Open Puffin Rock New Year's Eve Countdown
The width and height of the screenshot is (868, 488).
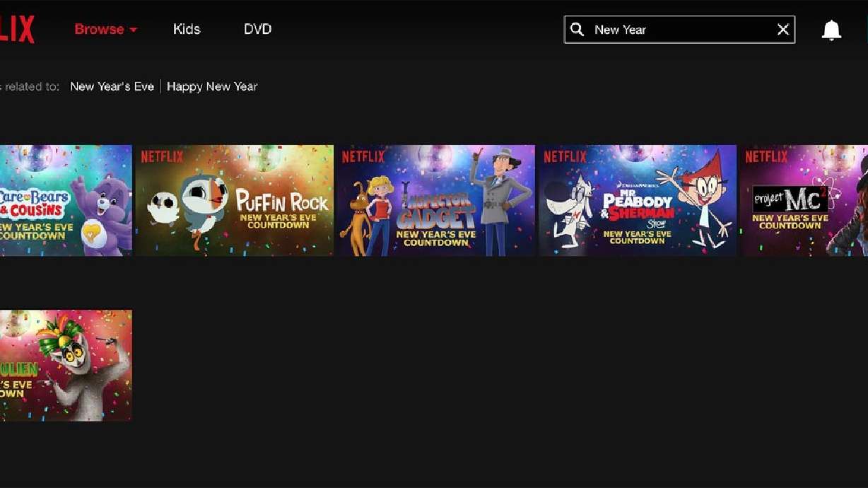pyautogui.click(x=234, y=200)
